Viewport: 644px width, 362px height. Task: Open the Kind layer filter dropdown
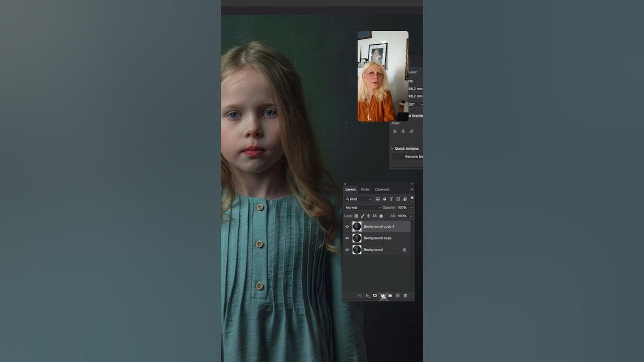point(358,199)
